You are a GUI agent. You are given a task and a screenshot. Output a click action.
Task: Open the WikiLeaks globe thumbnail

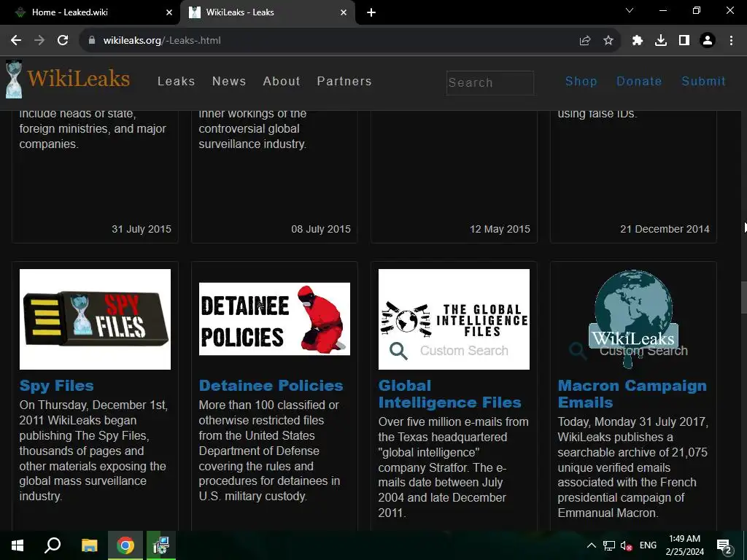634,319
